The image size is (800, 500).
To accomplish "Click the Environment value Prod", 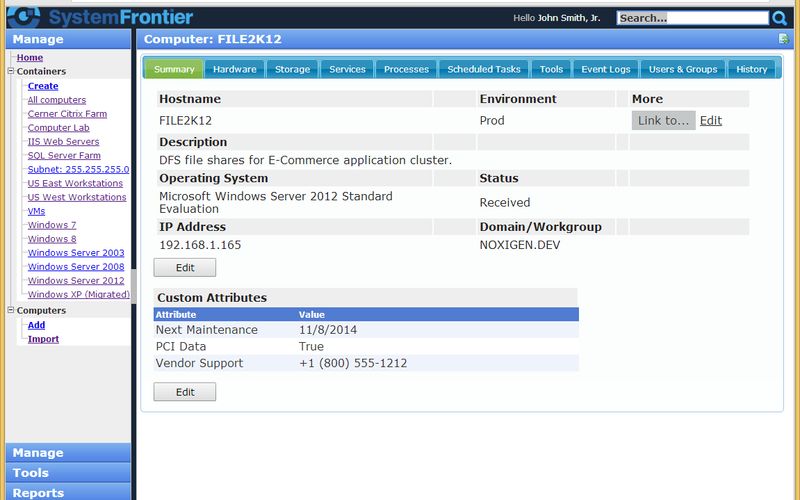I will pos(492,120).
